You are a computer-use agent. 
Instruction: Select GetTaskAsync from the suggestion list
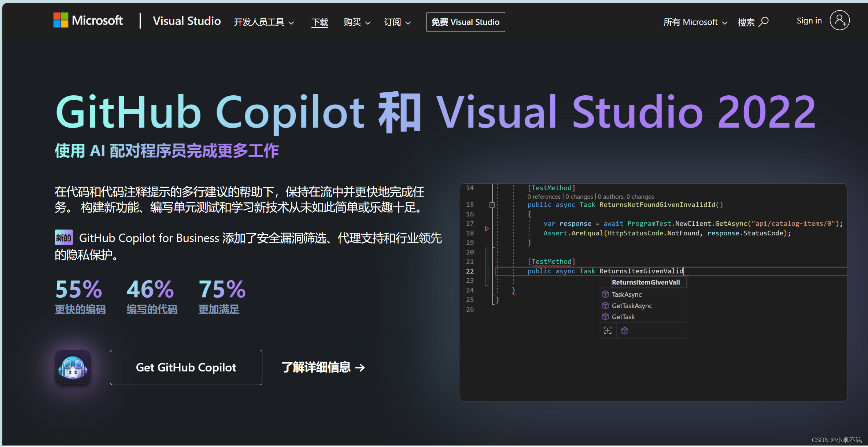pos(632,305)
